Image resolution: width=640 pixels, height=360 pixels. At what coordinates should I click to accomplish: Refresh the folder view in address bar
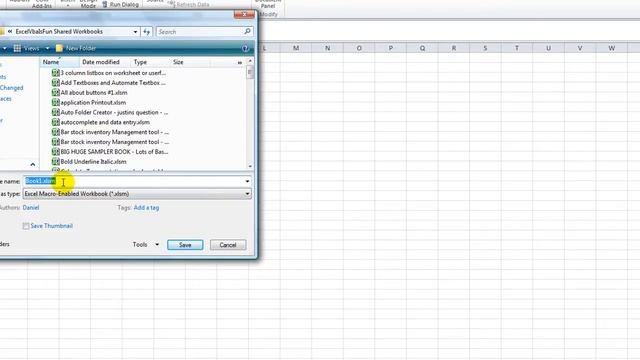147,31
